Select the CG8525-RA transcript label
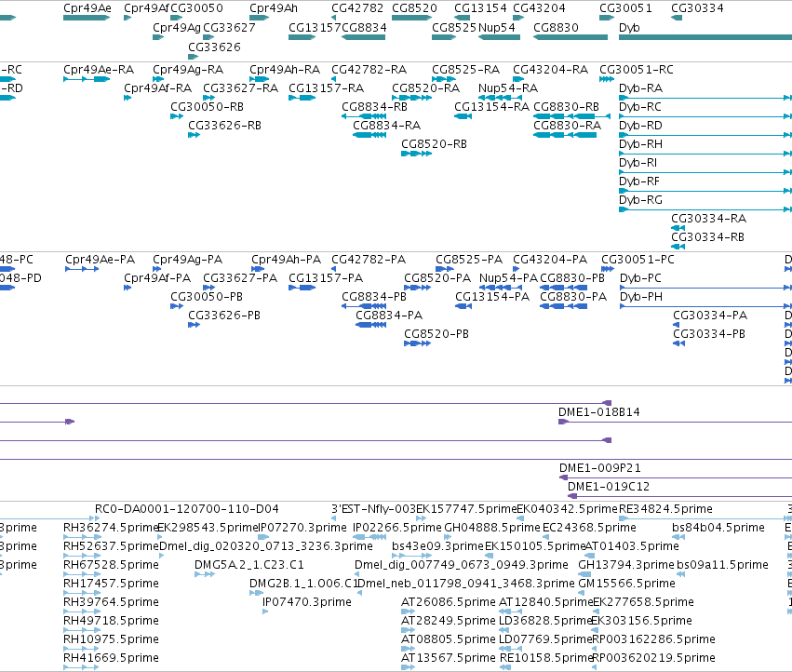792x672 pixels. pyautogui.click(x=465, y=70)
